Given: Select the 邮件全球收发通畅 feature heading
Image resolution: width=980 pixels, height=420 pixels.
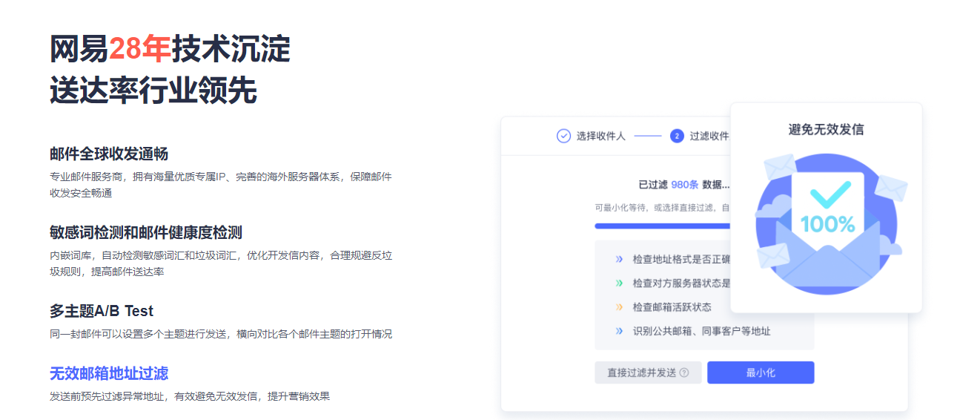Looking at the screenshot, I should click(109, 154).
